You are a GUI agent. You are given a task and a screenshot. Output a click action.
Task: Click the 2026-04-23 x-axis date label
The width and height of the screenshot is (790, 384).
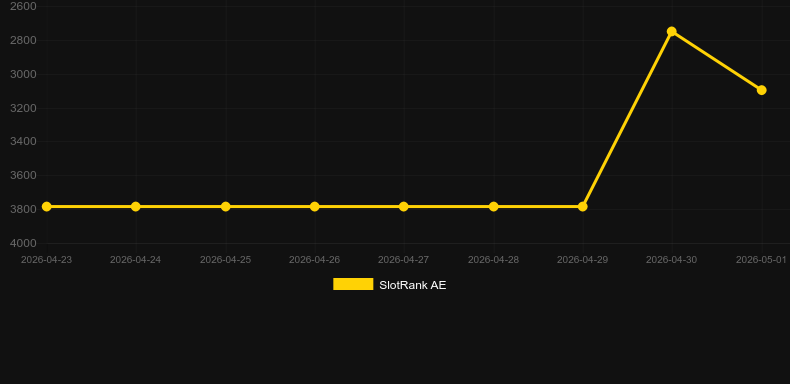(x=46, y=260)
